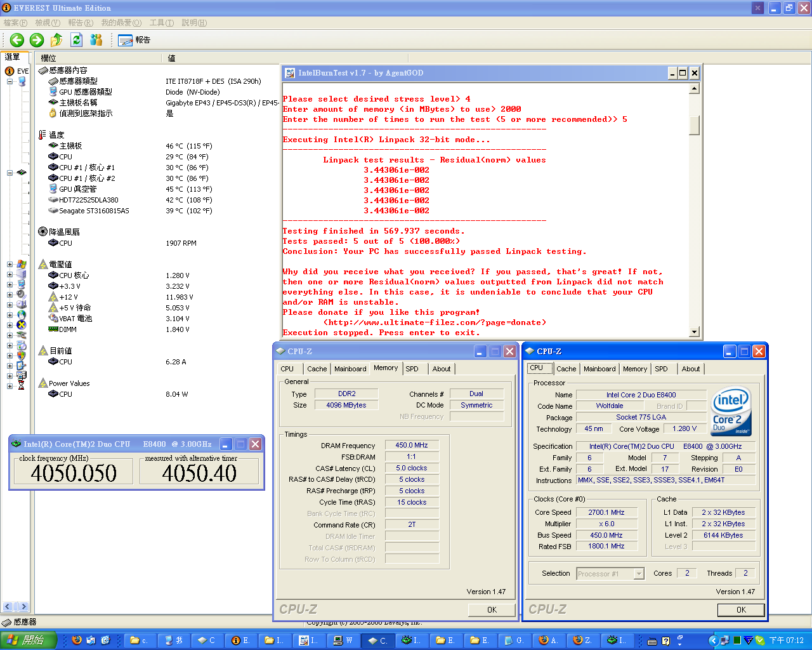Expand the security shield node in tree
This screenshot has height=650, width=812.
[10, 355]
